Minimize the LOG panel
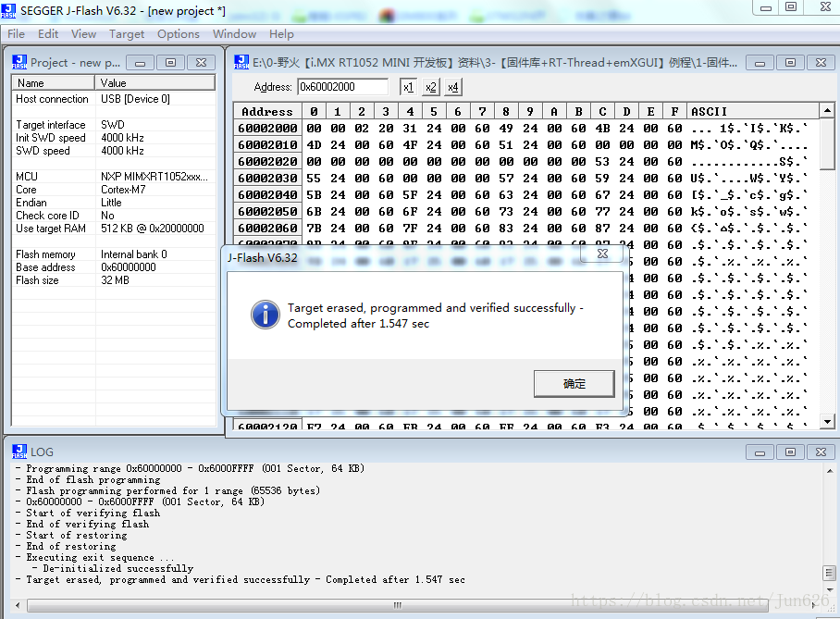840x619 pixels. (x=760, y=452)
